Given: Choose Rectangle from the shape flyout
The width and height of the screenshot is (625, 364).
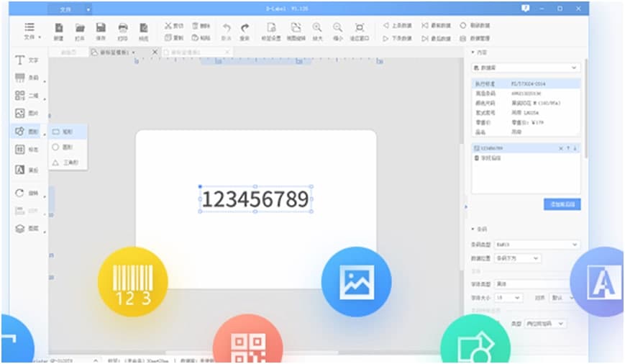Looking at the screenshot, I should tap(68, 132).
